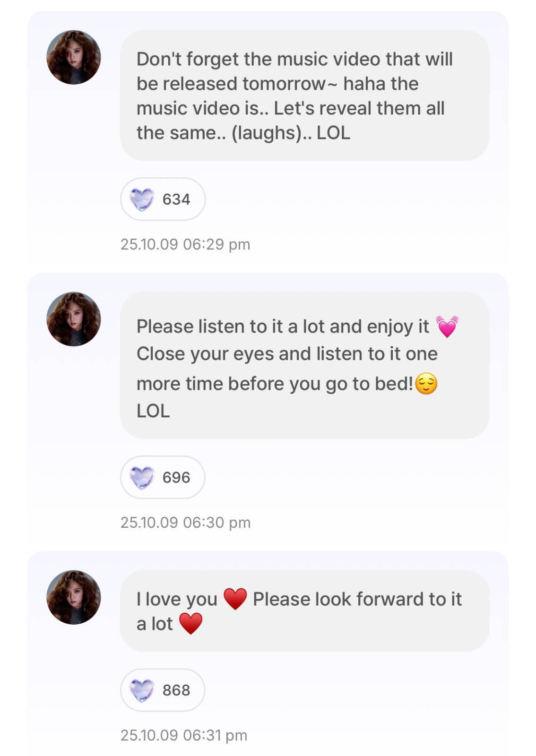This screenshot has width=536, height=756.
Task: Click the 25.10.09 06:31 pm timestamp
Action: (184, 735)
